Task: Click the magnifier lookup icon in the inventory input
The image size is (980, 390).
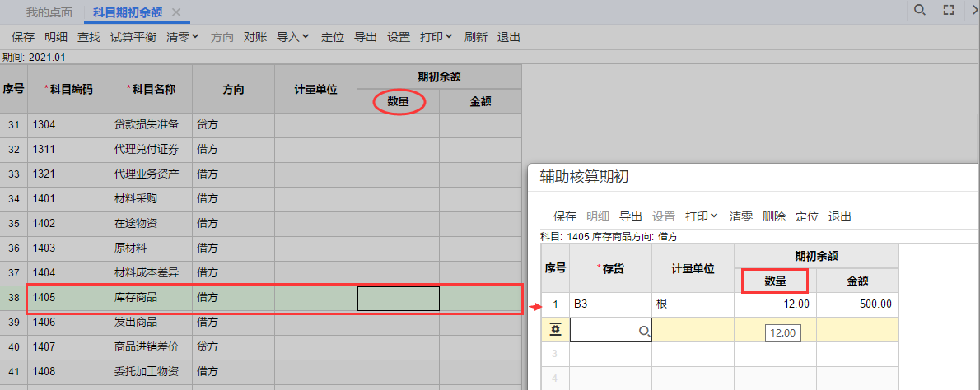Action: [x=644, y=332]
